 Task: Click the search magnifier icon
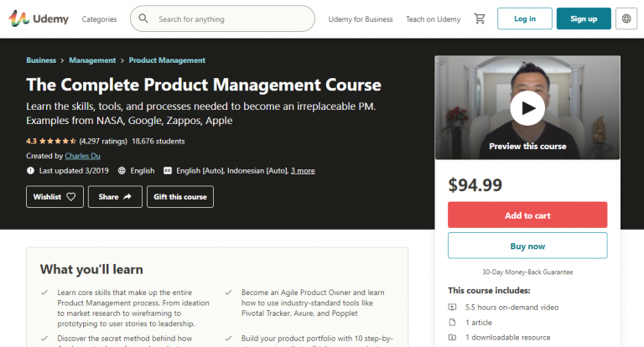[143, 18]
